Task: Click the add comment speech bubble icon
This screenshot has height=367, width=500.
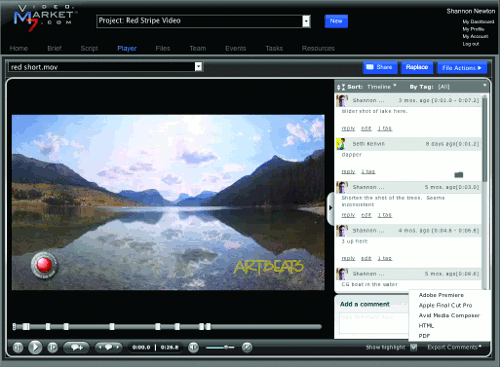Action: (x=76, y=348)
